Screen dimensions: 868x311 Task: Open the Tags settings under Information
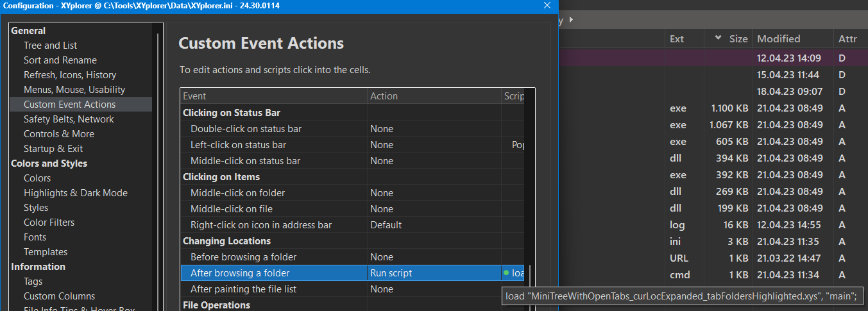33,282
